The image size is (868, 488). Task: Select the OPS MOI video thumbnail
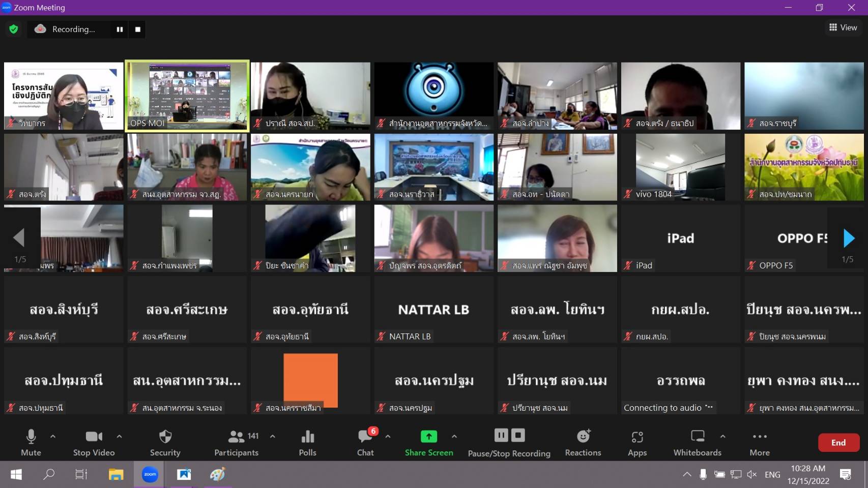click(187, 96)
